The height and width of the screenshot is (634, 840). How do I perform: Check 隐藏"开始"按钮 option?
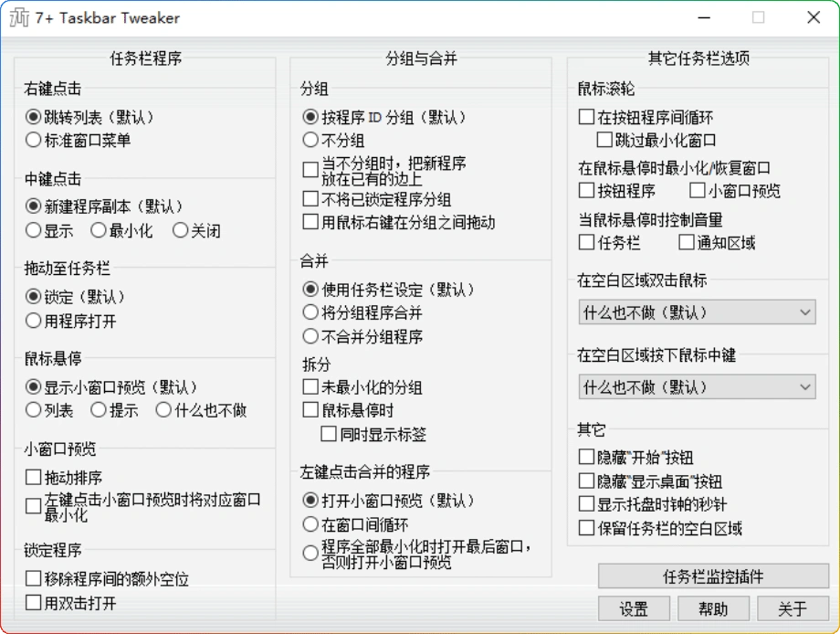(587, 457)
